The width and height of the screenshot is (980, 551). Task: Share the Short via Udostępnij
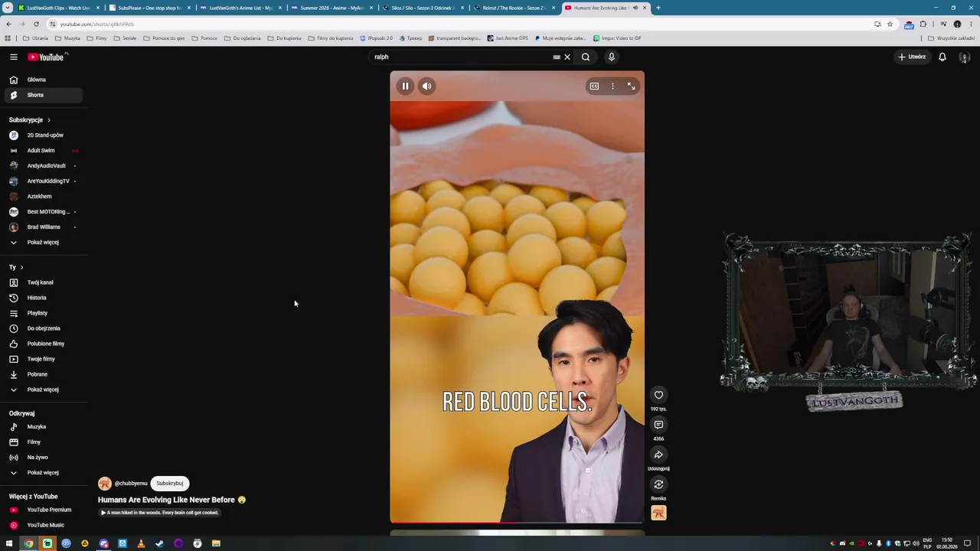coord(658,455)
